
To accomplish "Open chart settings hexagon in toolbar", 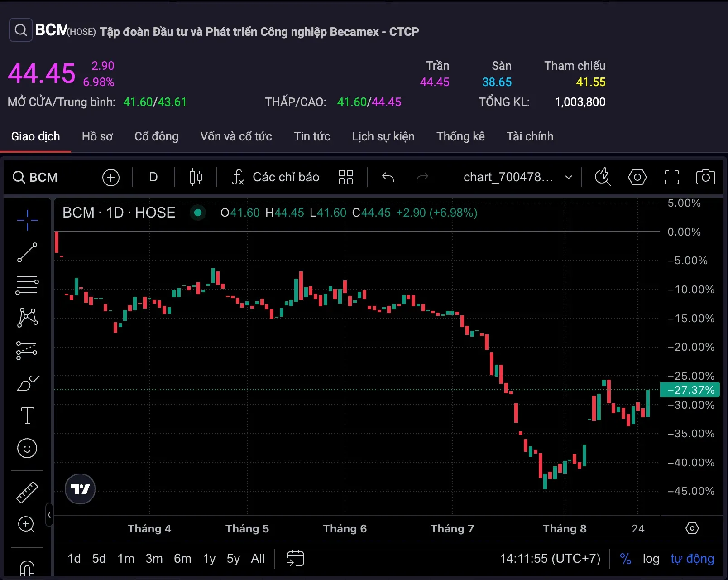I will (637, 177).
